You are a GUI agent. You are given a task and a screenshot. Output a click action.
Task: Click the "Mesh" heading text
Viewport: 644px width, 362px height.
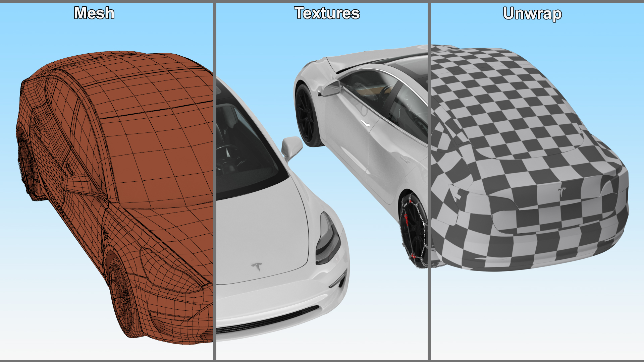(94, 13)
